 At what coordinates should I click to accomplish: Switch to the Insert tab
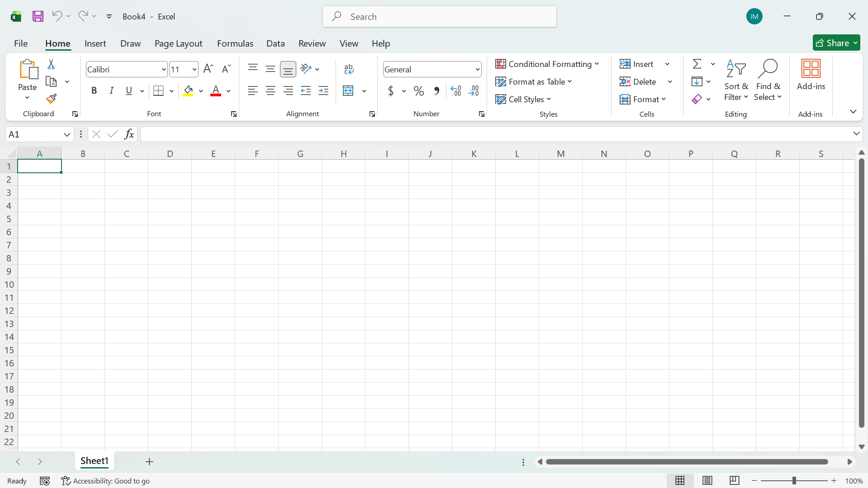(x=95, y=43)
